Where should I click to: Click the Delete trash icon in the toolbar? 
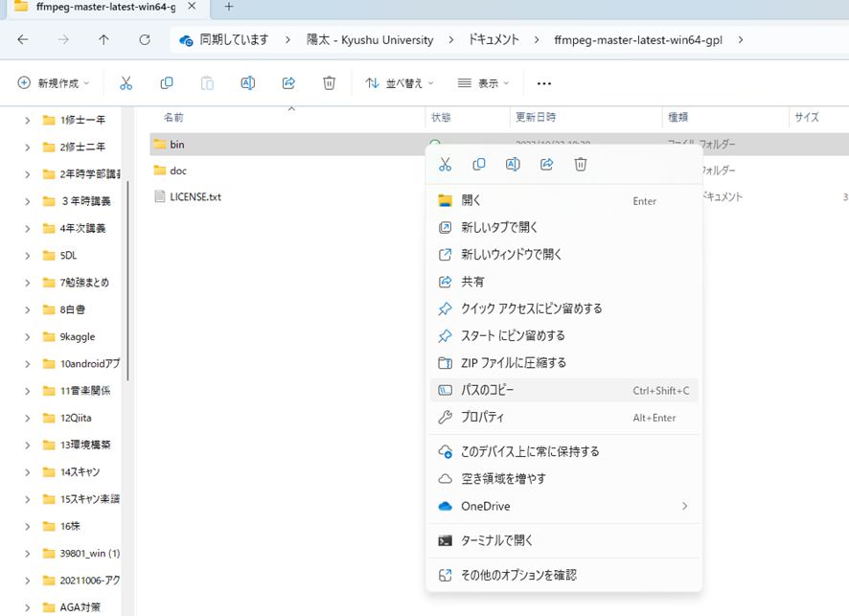coord(330,83)
